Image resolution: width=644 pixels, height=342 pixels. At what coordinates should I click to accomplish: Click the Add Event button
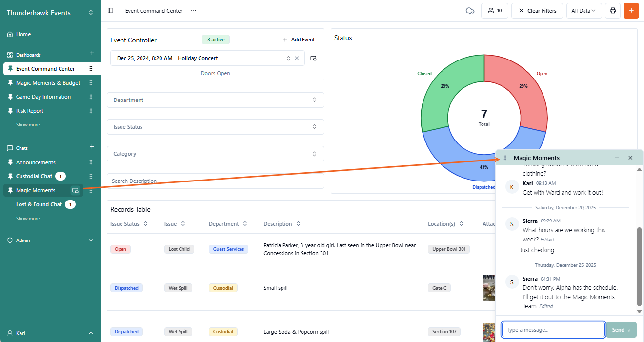point(299,40)
